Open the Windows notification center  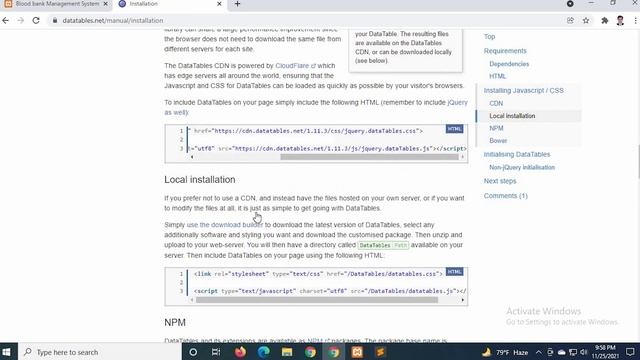[630, 352]
